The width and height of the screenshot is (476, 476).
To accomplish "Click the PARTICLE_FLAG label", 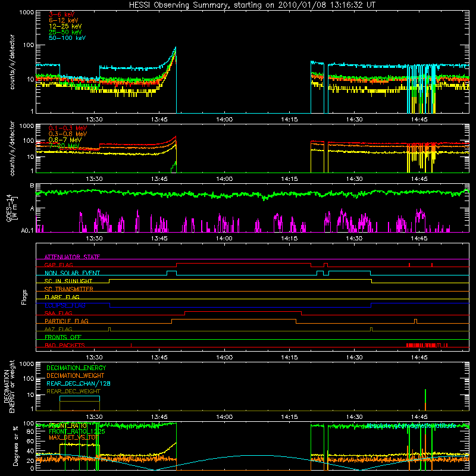I will (x=67, y=321).
